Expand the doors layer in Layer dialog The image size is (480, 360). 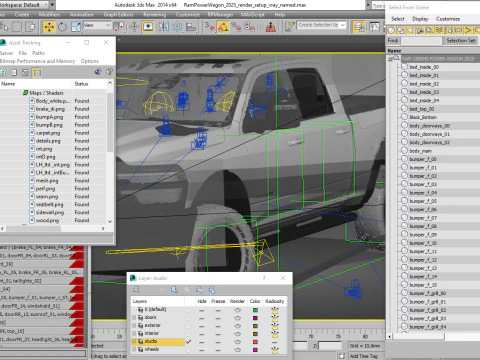tap(134, 318)
